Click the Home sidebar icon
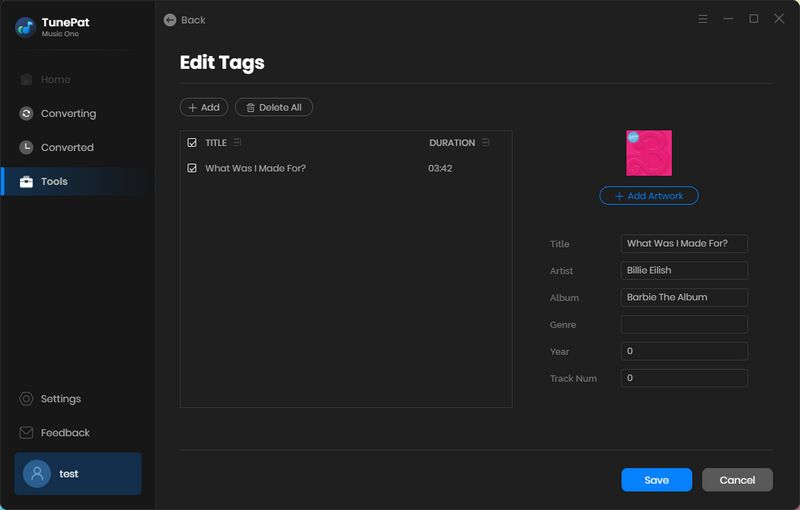Viewport: 800px width, 510px height. click(x=26, y=80)
